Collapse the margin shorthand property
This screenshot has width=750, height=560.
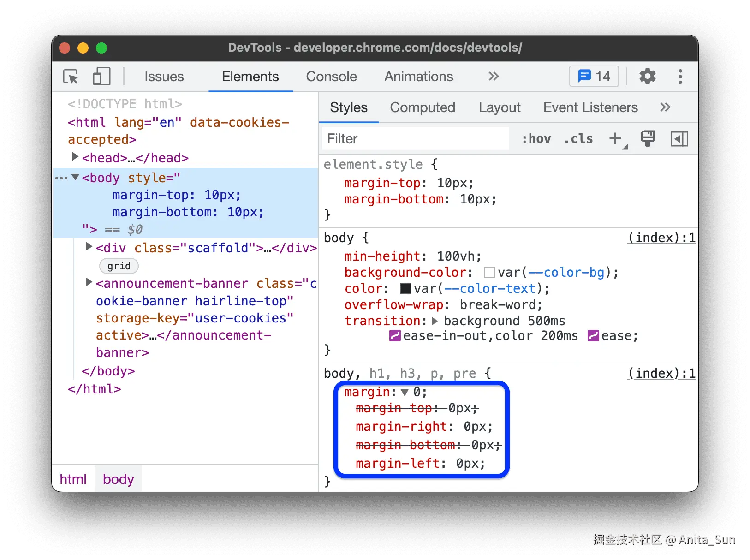[x=405, y=392]
